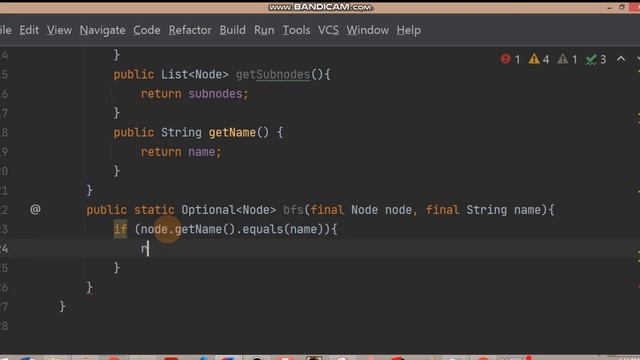
Task: Open the Run menu
Action: click(x=264, y=30)
